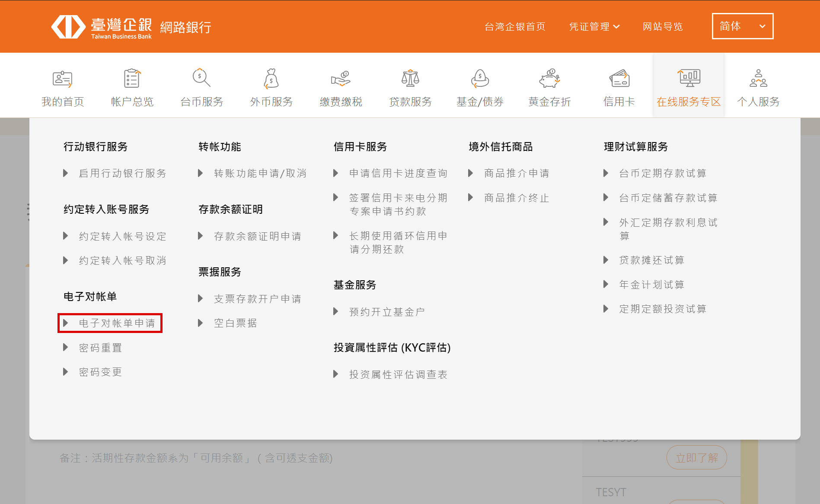Open the 信用卡 card icon
The width and height of the screenshot is (820, 504).
[x=619, y=79]
